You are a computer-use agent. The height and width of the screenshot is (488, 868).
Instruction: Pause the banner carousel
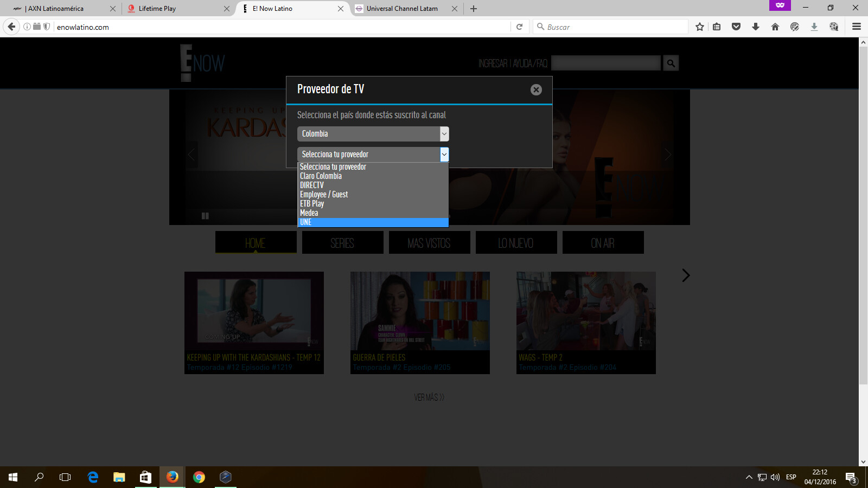(x=205, y=216)
